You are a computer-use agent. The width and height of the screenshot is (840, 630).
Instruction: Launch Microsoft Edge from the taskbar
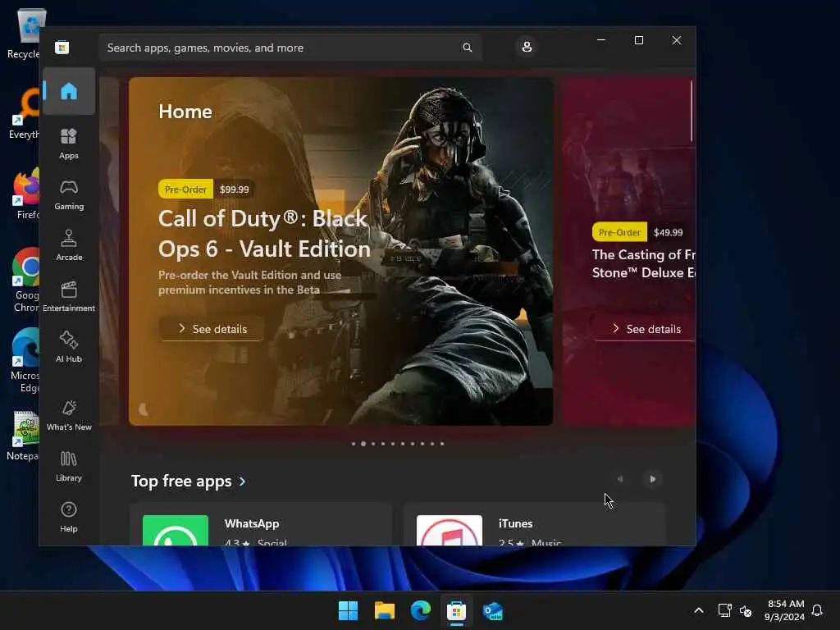pos(421,610)
